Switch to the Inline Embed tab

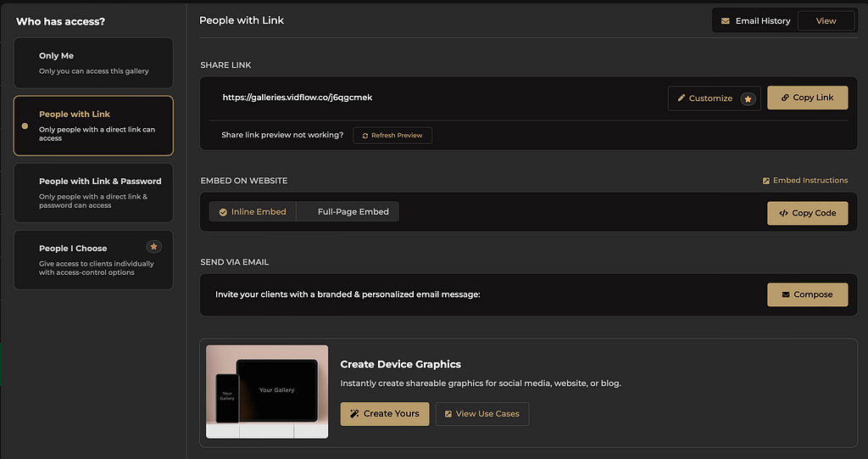click(x=253, y=212)
